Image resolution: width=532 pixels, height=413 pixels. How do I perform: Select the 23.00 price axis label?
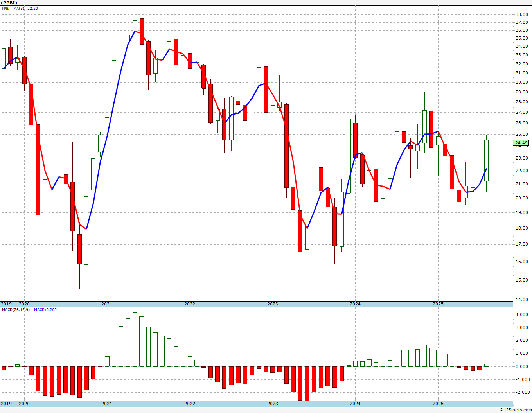(x=521, y=158)
